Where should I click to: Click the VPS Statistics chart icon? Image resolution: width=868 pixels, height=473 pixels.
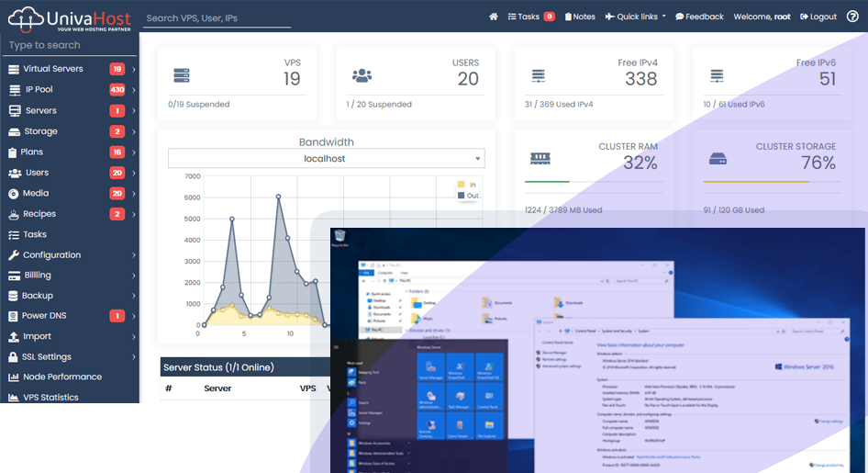(14, 398)
